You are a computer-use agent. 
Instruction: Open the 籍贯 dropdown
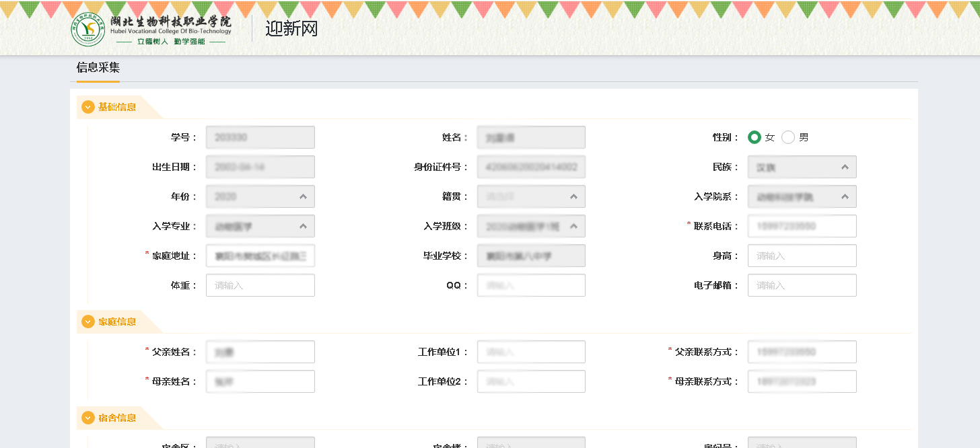(530, 196)
